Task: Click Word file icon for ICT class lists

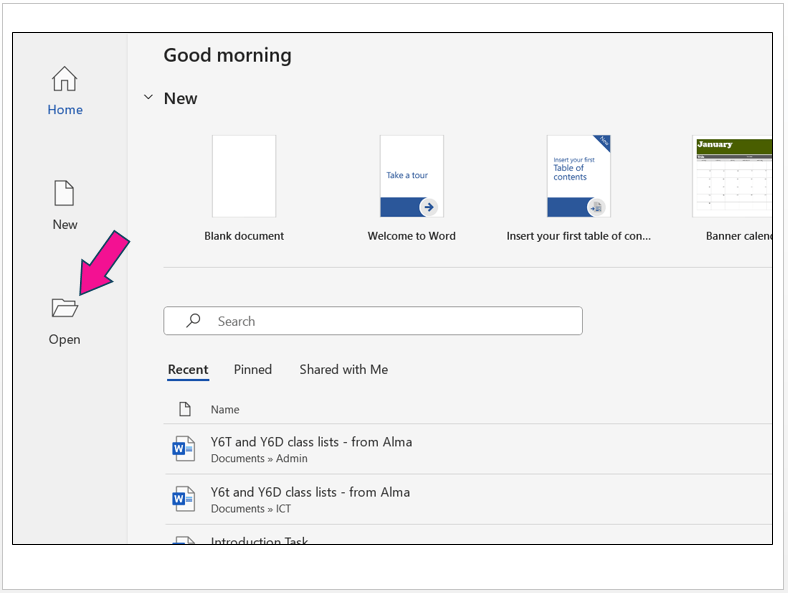Action: [183, 499]
